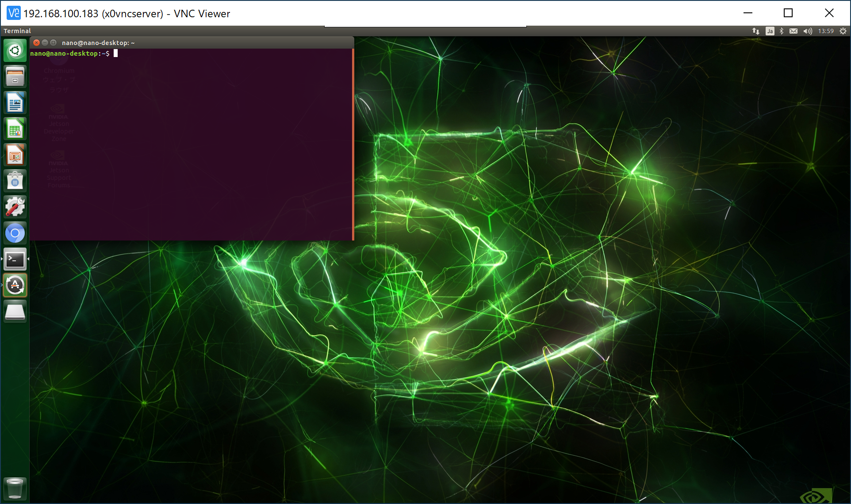Open the Files manager from launcher

coord(15,76)
